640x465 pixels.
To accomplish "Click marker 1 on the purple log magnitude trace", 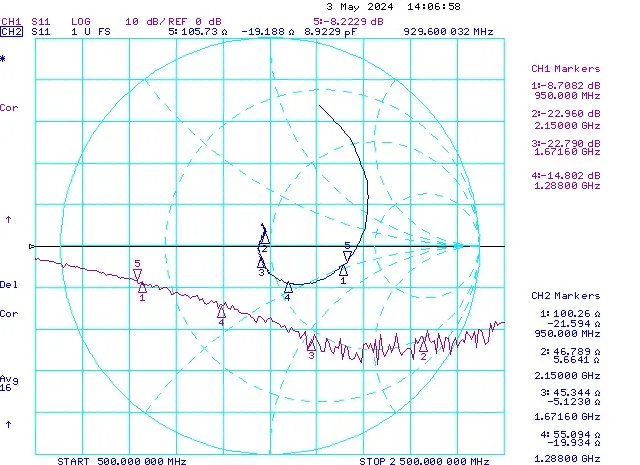I will coord(142,287).
